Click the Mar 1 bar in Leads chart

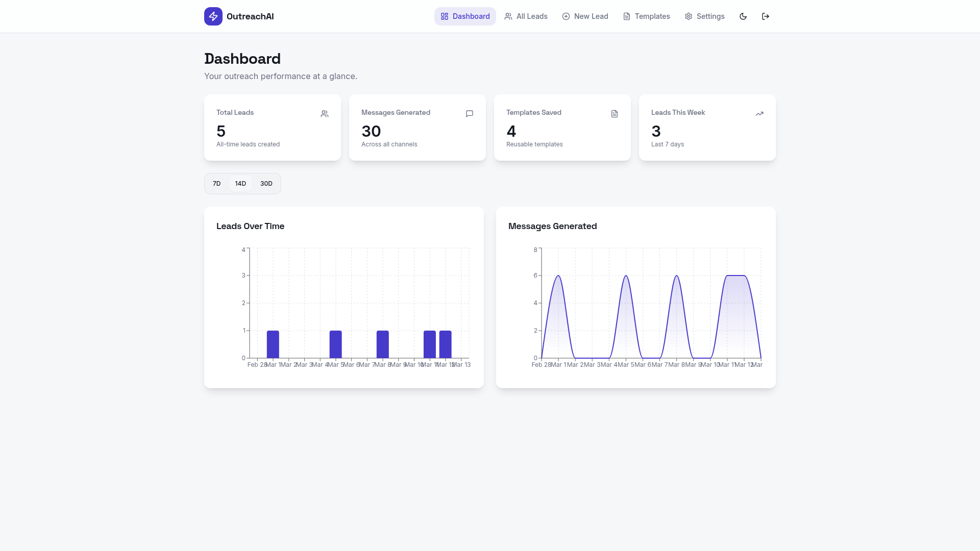click(273, 344)
